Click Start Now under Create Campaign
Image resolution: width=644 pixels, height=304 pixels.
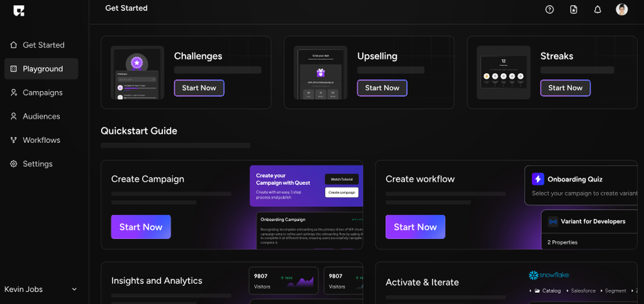click(141, 227)
